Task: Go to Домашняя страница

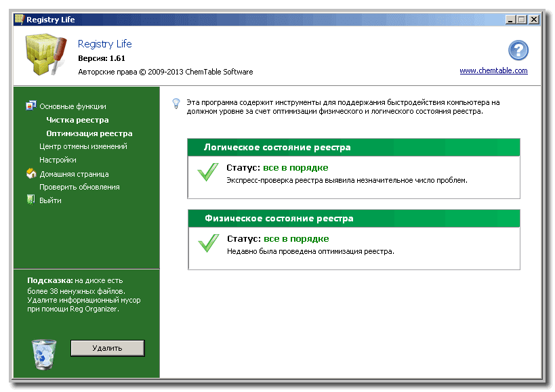Action: point(74,174)
